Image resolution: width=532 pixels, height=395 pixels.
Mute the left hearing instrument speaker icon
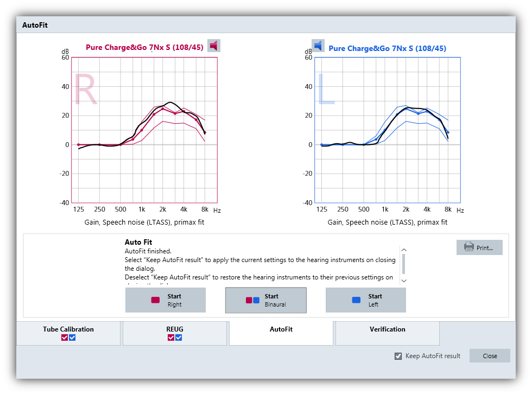pyautogui.click(x=318, y=46)
